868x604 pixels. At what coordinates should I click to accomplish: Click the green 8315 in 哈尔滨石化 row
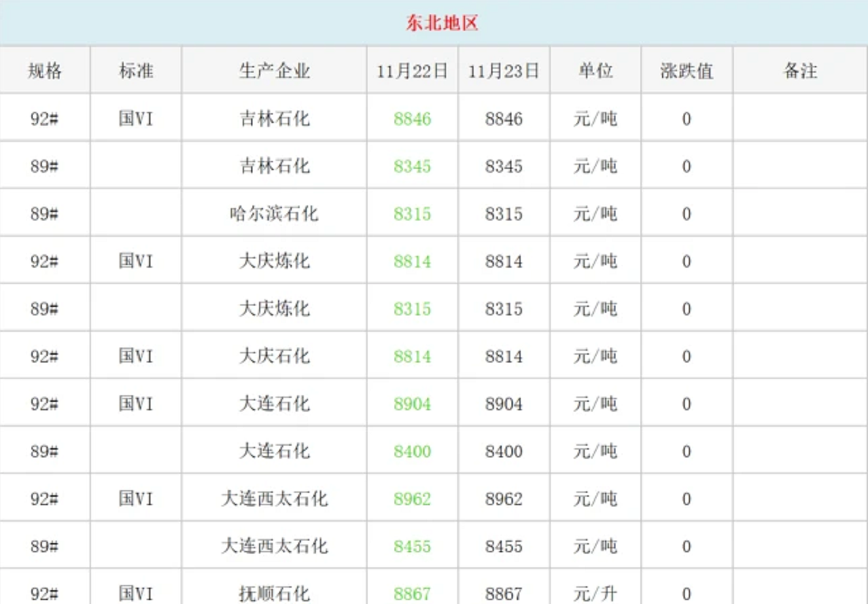[x=412, y=214]
